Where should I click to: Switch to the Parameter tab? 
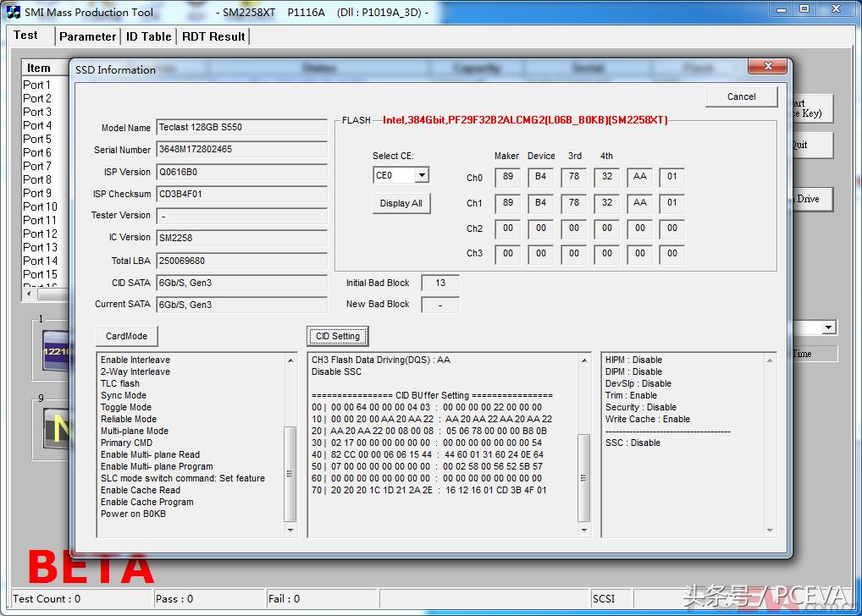[x=87, y=36]
